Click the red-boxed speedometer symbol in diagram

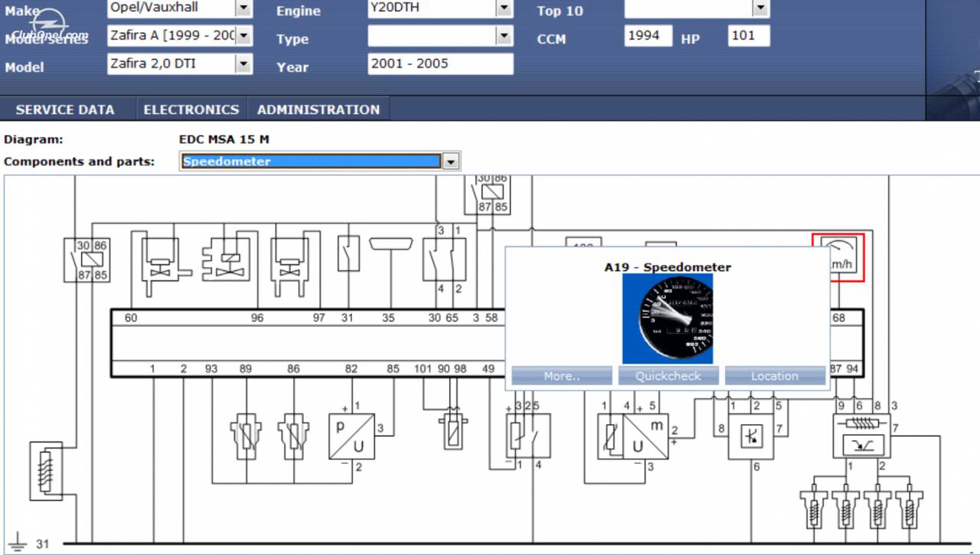pyautogui.click(x=838, y=257)
